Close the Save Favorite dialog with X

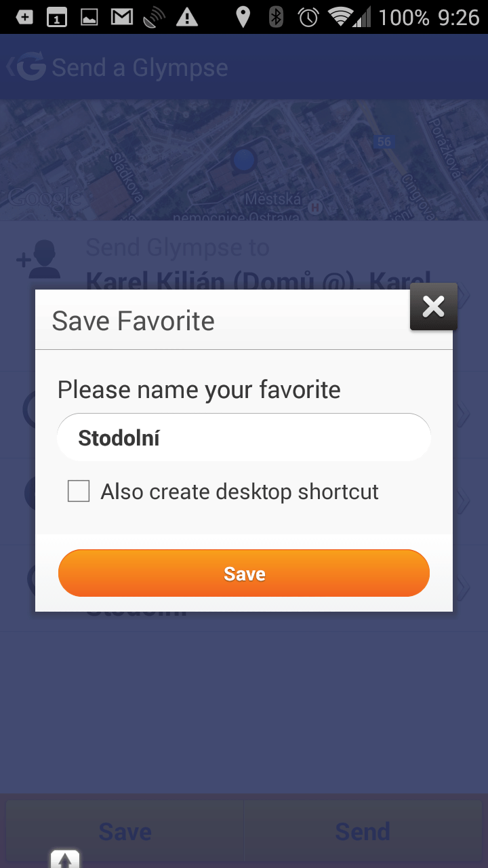tap(434, 307)
